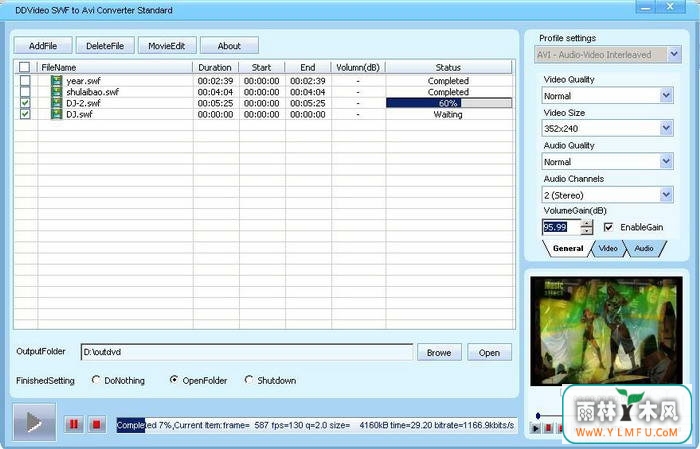Viewport: 700px width, 449px height.
Task: Open MovieEdit
Action: [x=167, y=46]
